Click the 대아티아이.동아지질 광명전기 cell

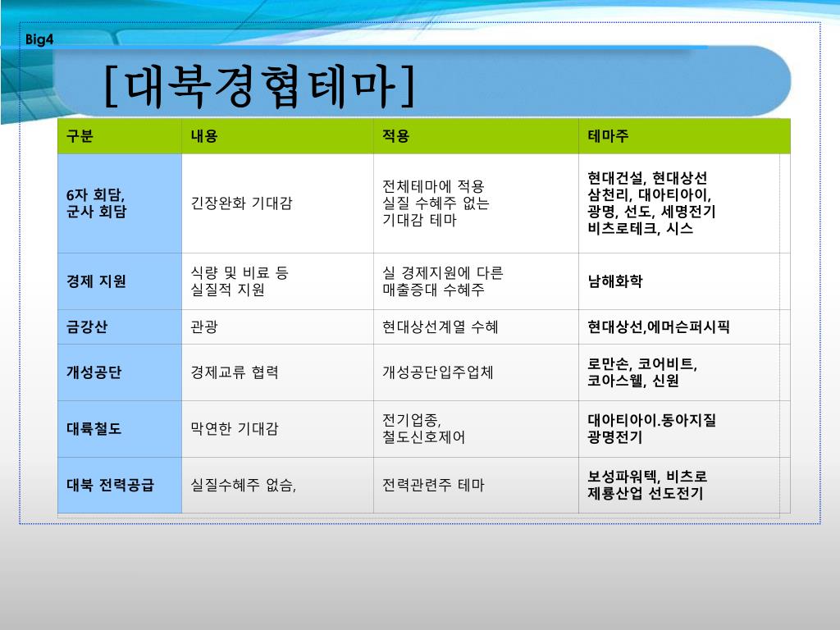[x=684, y=428]
